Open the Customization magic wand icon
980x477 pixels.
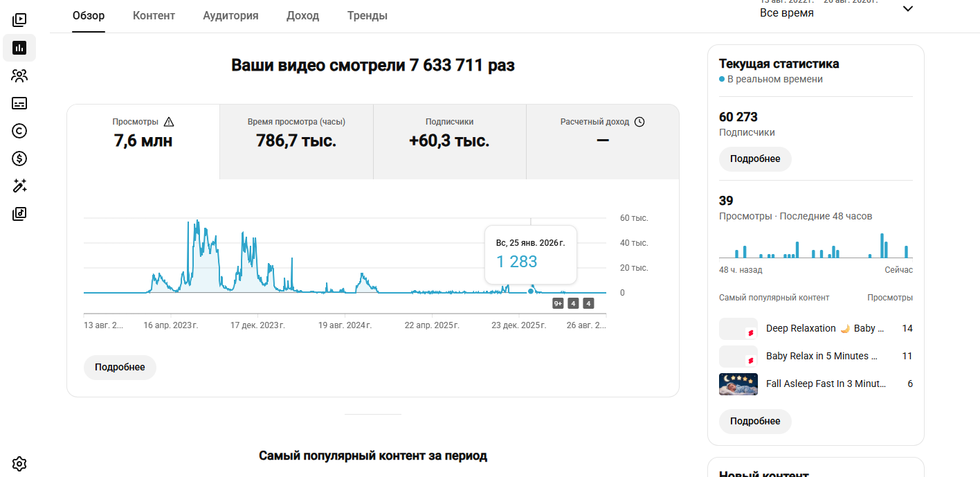(x=19, y=186)
